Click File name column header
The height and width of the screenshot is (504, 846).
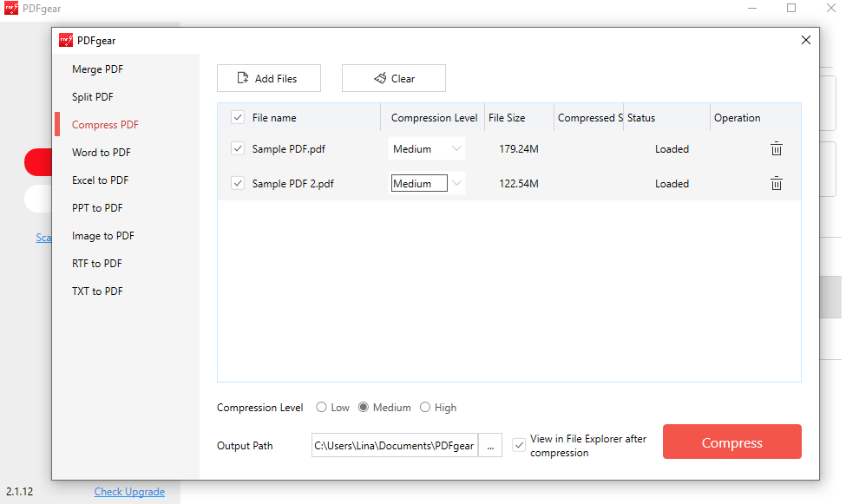pos(274,118)
